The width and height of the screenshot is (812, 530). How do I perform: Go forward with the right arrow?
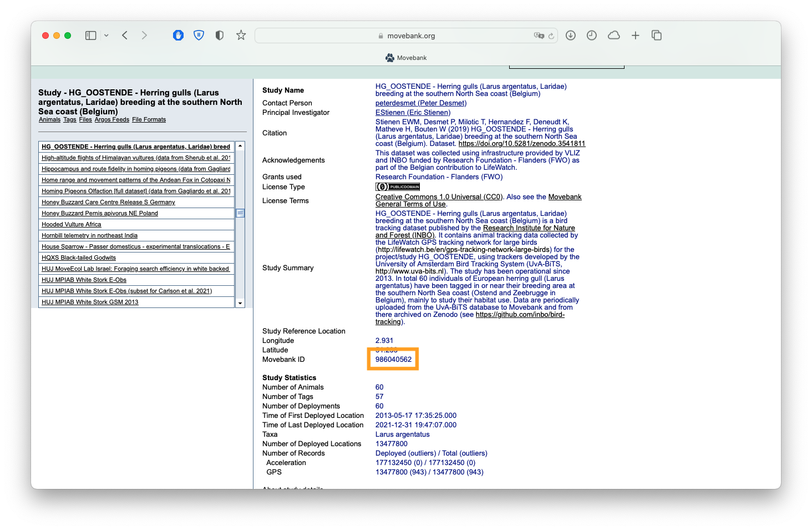coord(144,36)
